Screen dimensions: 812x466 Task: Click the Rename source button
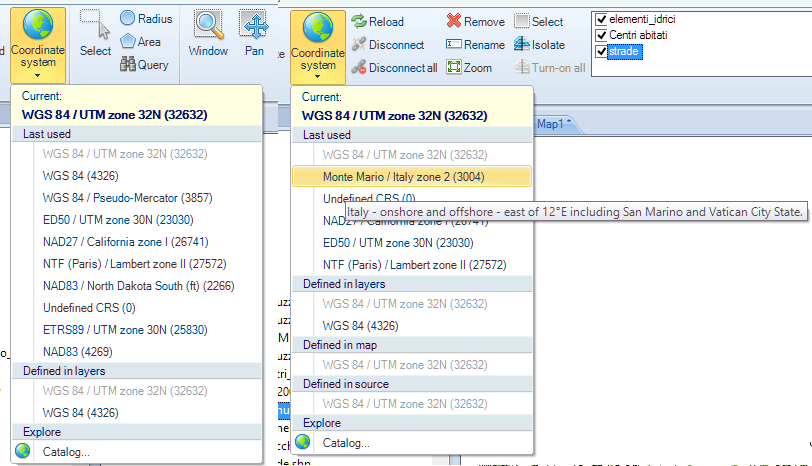pyautogui.click(x=474, y=44)
